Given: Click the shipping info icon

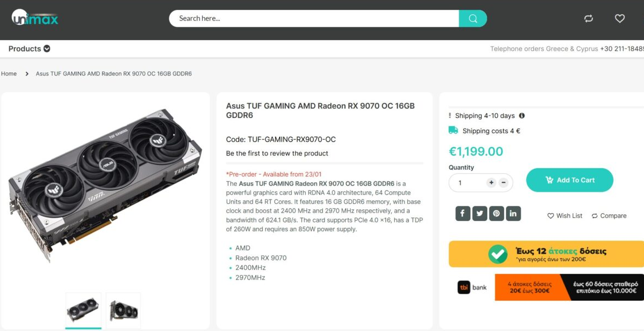Looking at the screenshot, I should point(522,116).
